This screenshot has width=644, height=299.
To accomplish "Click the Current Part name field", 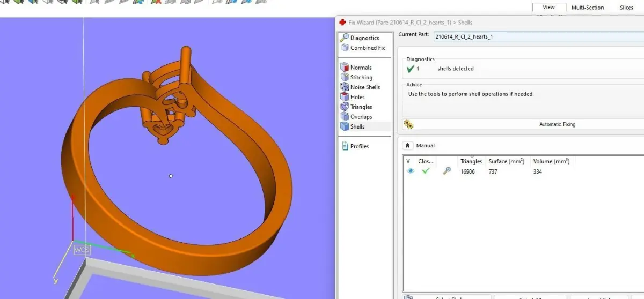I will click(539, 36).
